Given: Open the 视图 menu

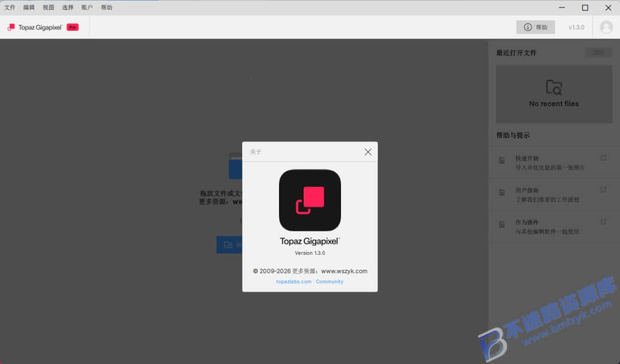Looking at the screenshot, I should tap(48, 7).
